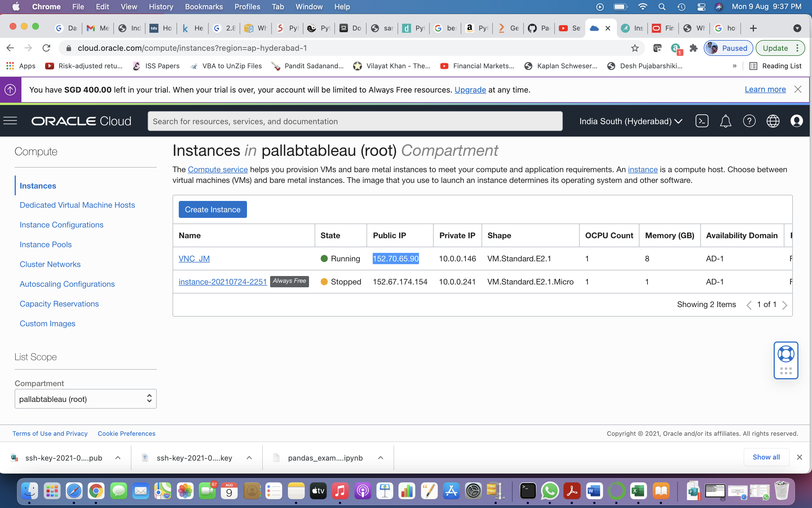Viewport: 812px width, 508px height.
Task: Open the announcements bell icon
Action: click(x=725, y=121)
